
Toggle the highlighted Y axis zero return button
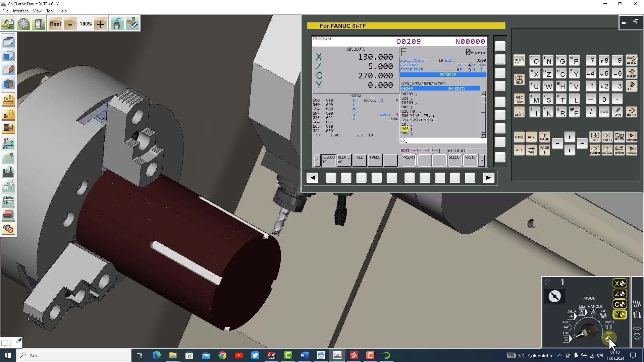[620, 314]
